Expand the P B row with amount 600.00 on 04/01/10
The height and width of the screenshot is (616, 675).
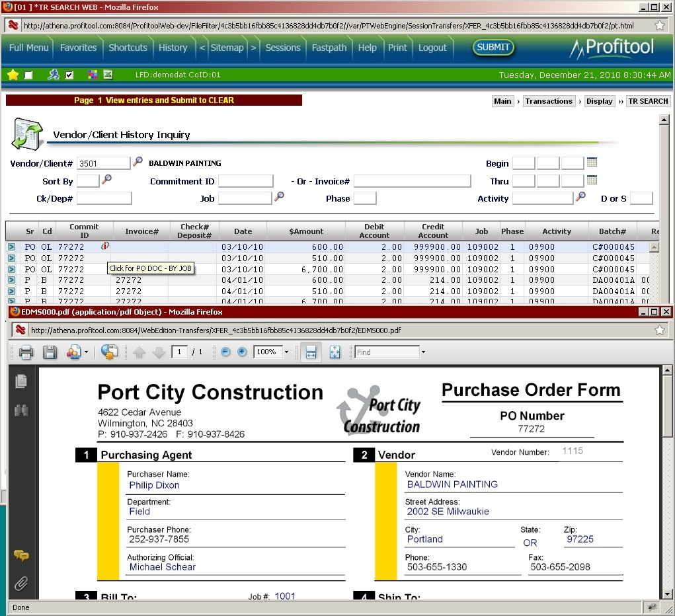tap(12, 280)
